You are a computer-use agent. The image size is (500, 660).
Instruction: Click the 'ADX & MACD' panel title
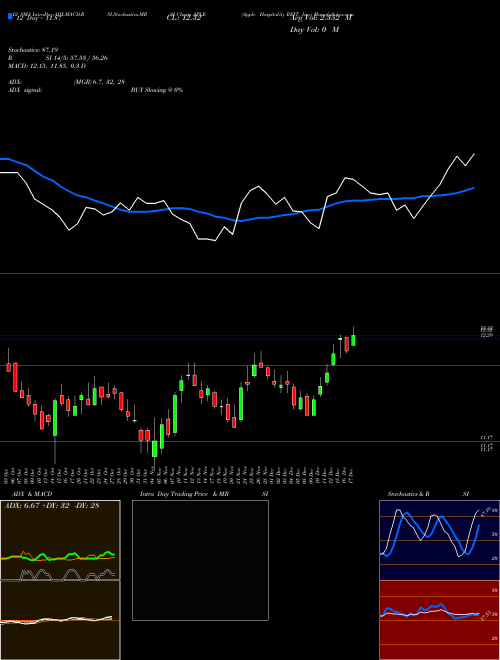tap(32, 494)
